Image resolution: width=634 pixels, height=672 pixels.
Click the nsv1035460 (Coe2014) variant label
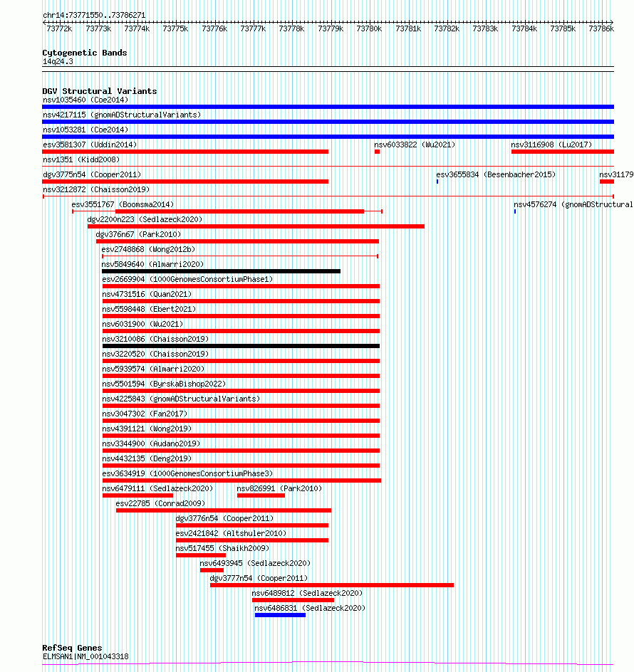pyautogui.click(x=85, y=100)
